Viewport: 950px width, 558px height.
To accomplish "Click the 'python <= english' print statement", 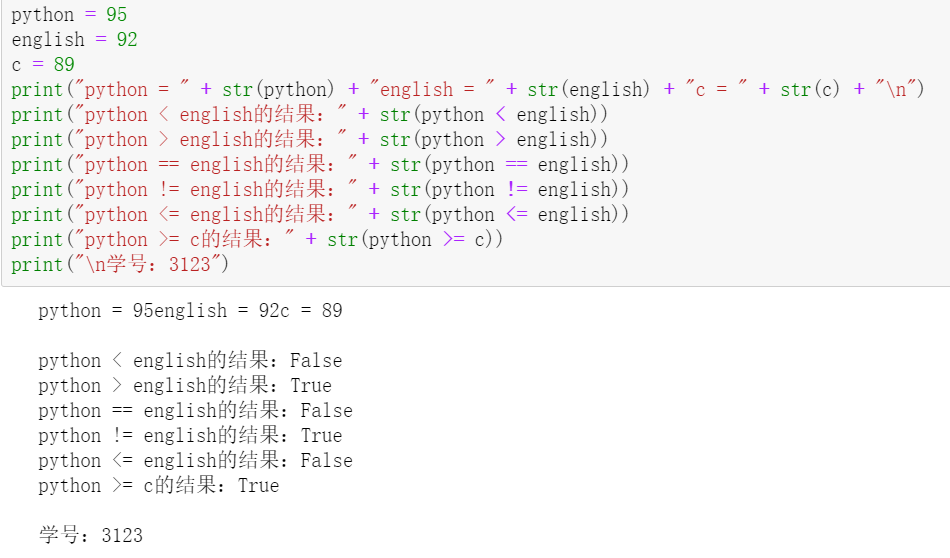I will click(320, 214).
